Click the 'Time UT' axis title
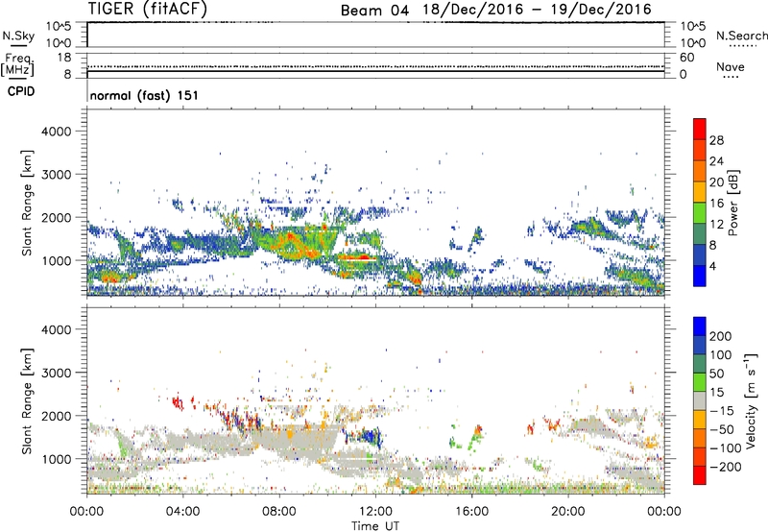 375,526
